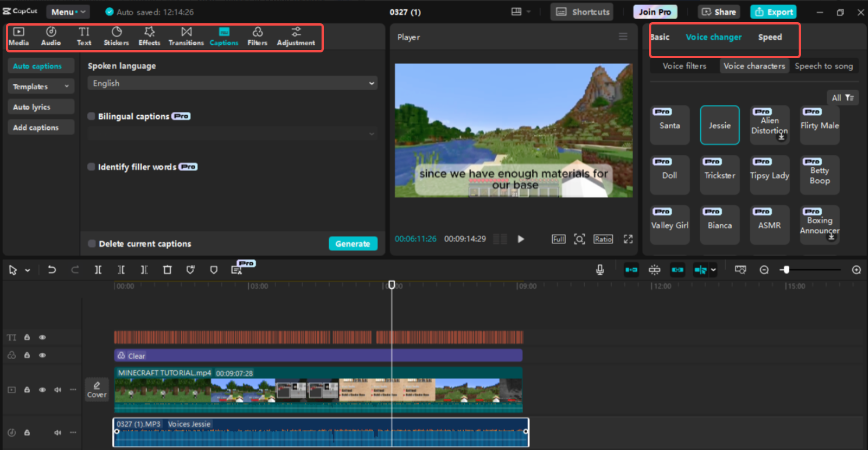Open the Add captions section
Viewport: 868px width, 450px height.
(41, 127)
